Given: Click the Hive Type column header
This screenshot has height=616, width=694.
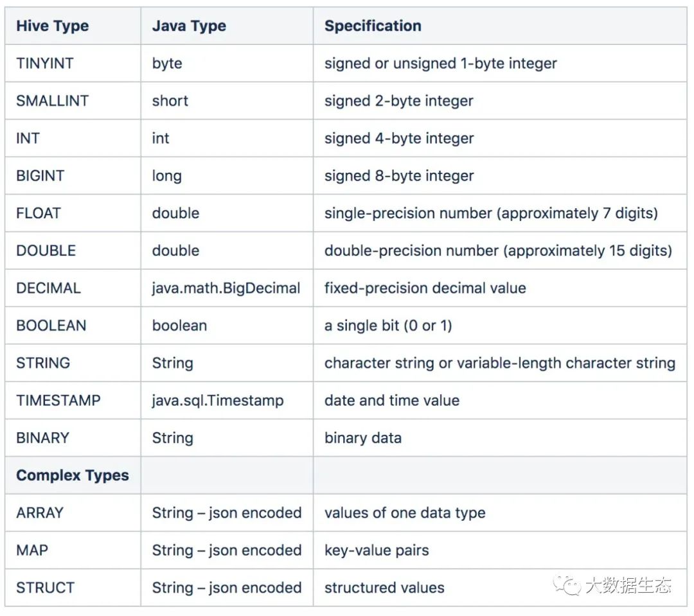Looking at the screenshot, I should (x=53, y=26).
